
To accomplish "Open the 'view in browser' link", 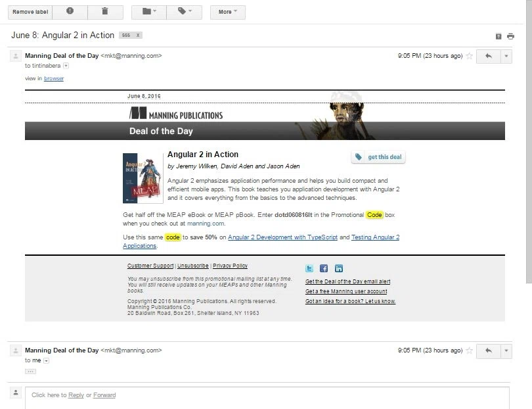I will (54, 78).
